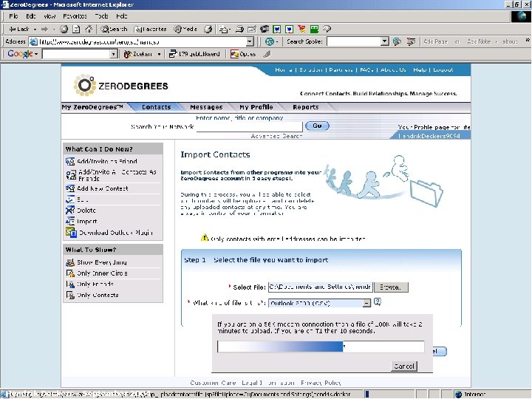
Task: Open the Help menu in menu bar
Action: [x=122, y=16]
